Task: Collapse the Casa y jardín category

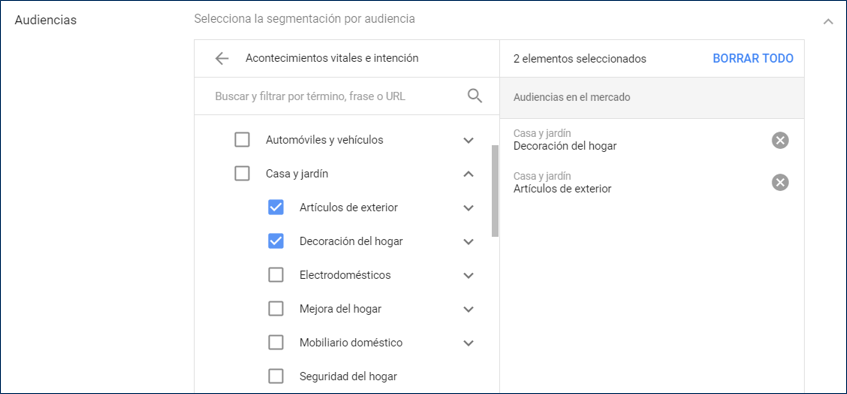Action: (x=468, y=174)
